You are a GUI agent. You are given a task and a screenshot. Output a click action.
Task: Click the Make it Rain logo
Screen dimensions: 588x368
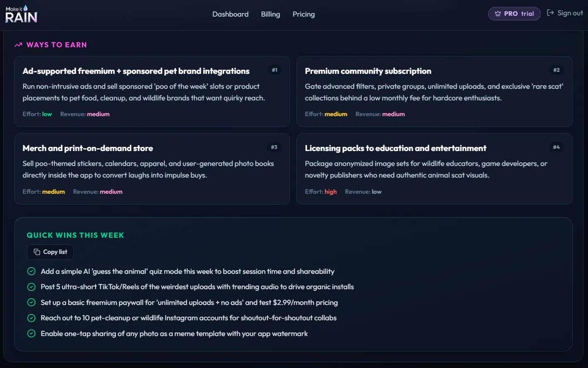(x=21, y=14)
